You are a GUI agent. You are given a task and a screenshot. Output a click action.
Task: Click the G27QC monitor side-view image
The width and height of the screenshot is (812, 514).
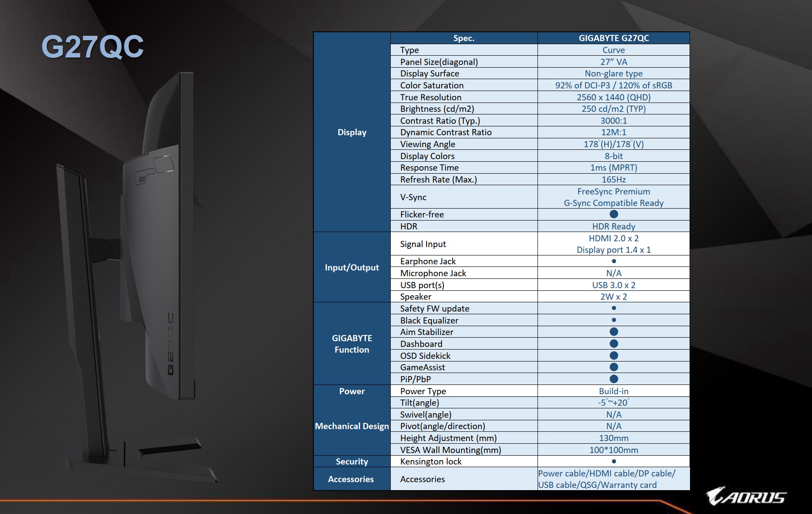137,278
